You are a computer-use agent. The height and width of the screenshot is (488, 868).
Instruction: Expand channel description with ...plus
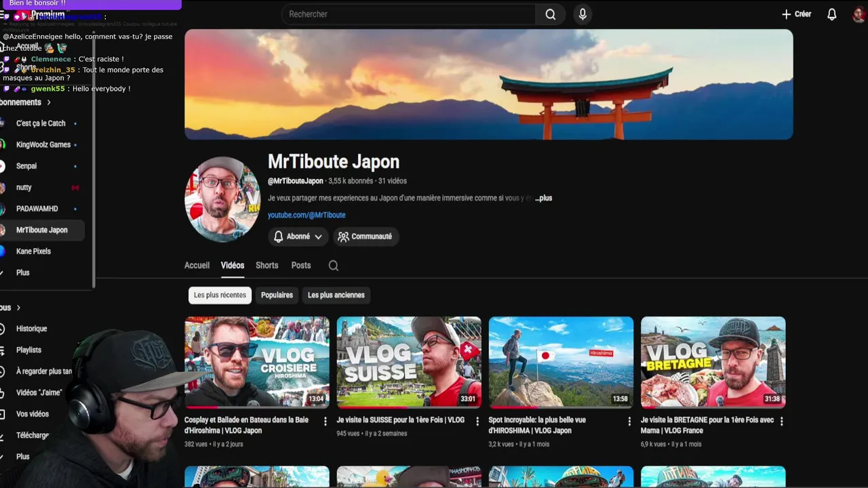(544, 198)
